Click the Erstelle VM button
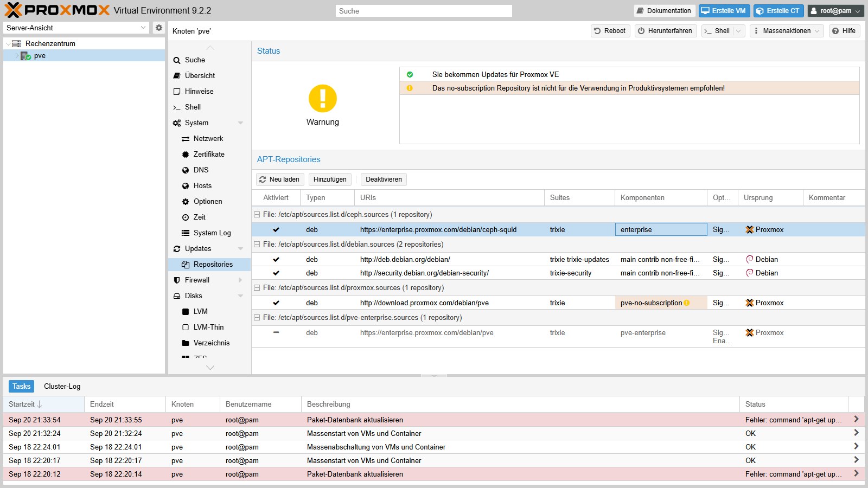868x488 pixels. tap(724, 11)
